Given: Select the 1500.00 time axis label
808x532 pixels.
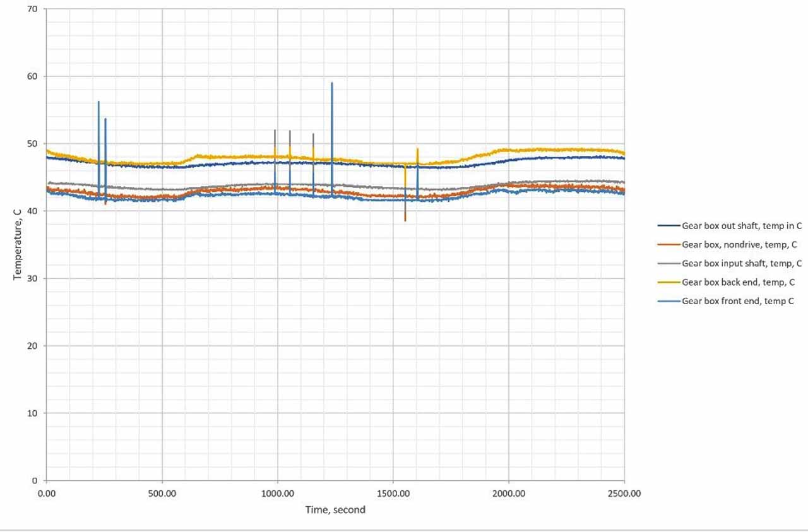Looking at the screenshot, I should [x=393, y=494].
